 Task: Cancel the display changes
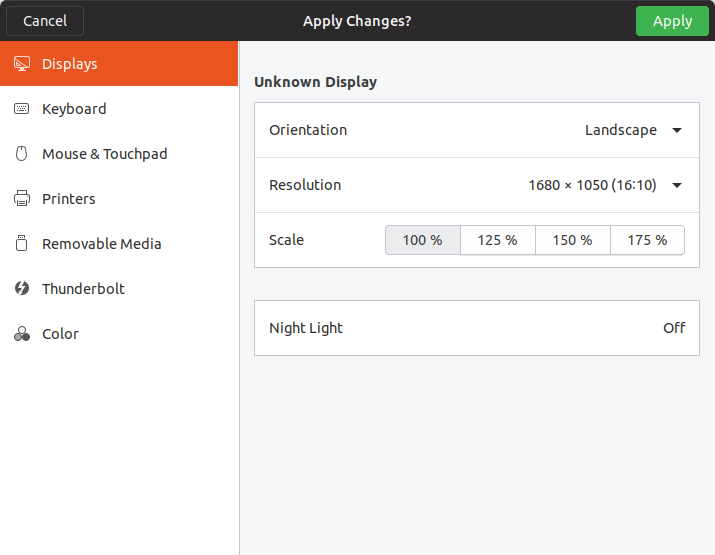45,21
